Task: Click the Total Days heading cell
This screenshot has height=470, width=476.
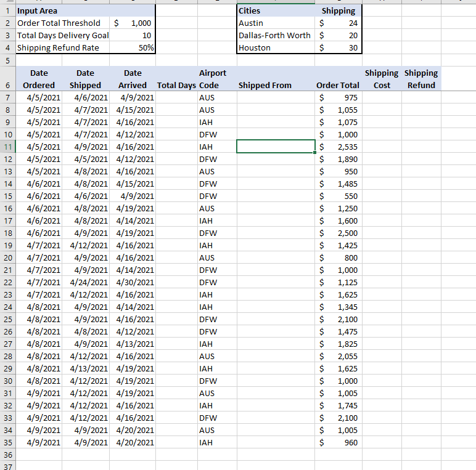Action: coord(176,85)
